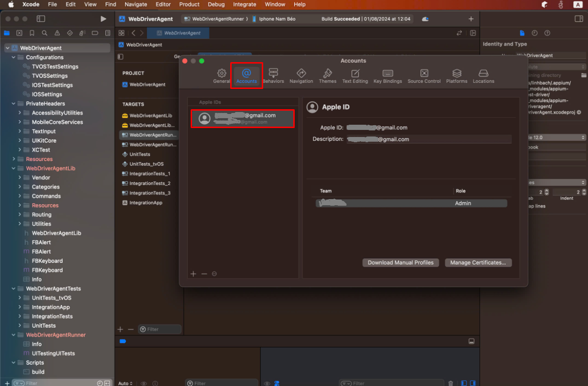Click Download Manual Profiles button
The width and height of the screenshot is (588, 386).
coord(401,263)
